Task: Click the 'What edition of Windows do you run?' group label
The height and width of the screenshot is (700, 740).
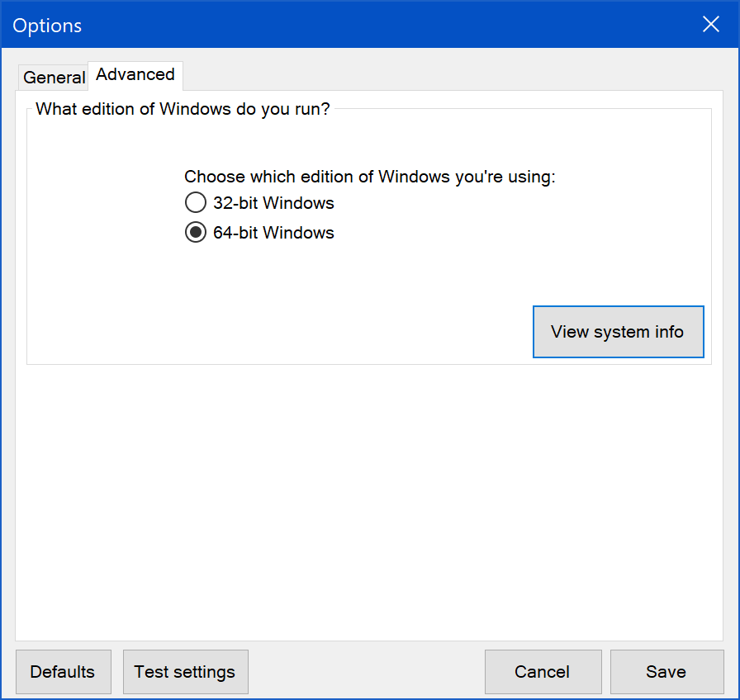Action: (x=183, y=109)
